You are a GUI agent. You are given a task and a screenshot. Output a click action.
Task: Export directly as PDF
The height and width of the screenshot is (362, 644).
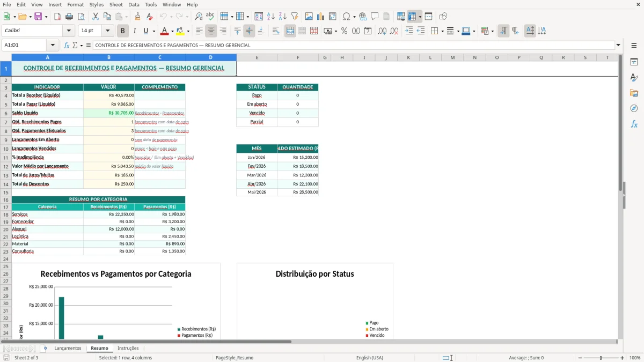pyautogui.click(x=57, y=17)
